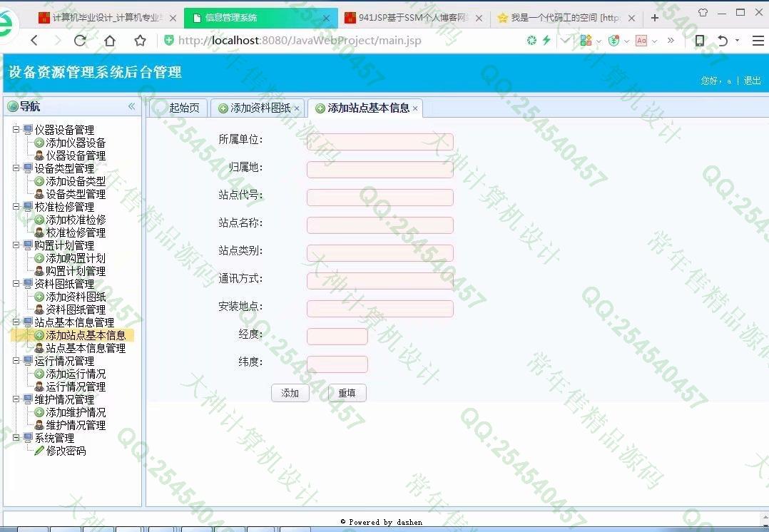Image resolution: width=769 pixels, height=532 pixels.
Task: Click the lightning speed-mode icon
Action: [x=546, y=40]
